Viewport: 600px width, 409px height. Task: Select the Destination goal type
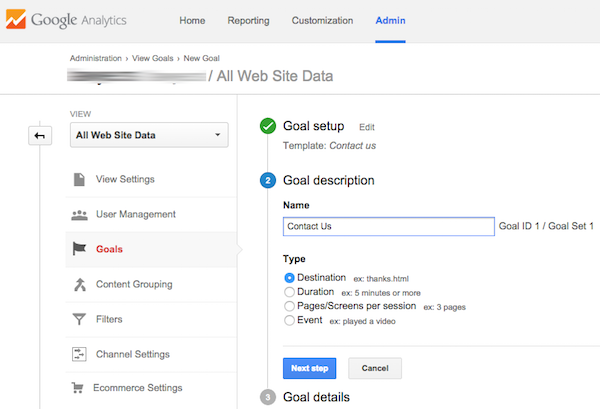click(x=289, y=277)
